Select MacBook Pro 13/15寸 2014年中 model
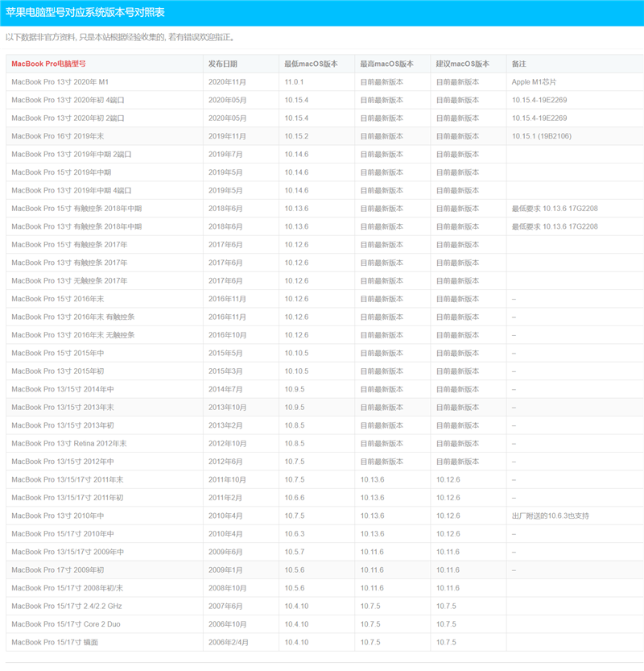The height and width of the screenshot is (671, 644). pos(63,389)
